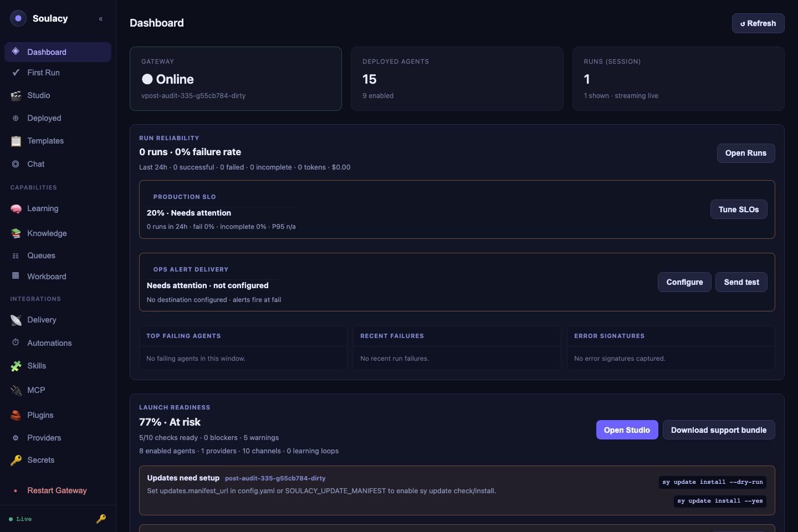Image resolution: width=798 pixels, height=532 pixels.
Task: Collapse the sidebar with the double chevron
Action: click(101, 19)
